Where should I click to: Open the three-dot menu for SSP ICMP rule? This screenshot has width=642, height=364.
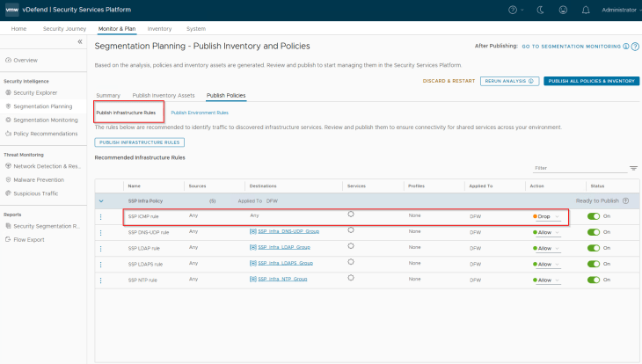[x=101, y=216]
